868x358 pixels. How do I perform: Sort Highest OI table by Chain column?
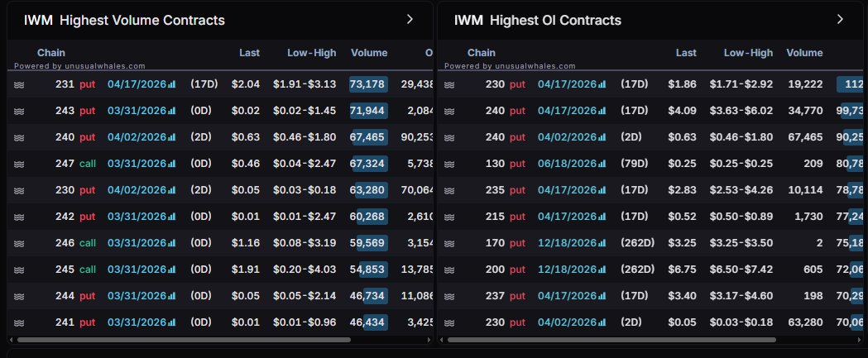[x=482, y=53]
